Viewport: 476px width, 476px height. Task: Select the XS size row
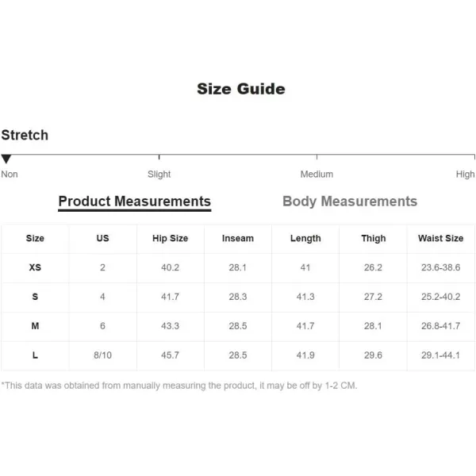35,268
